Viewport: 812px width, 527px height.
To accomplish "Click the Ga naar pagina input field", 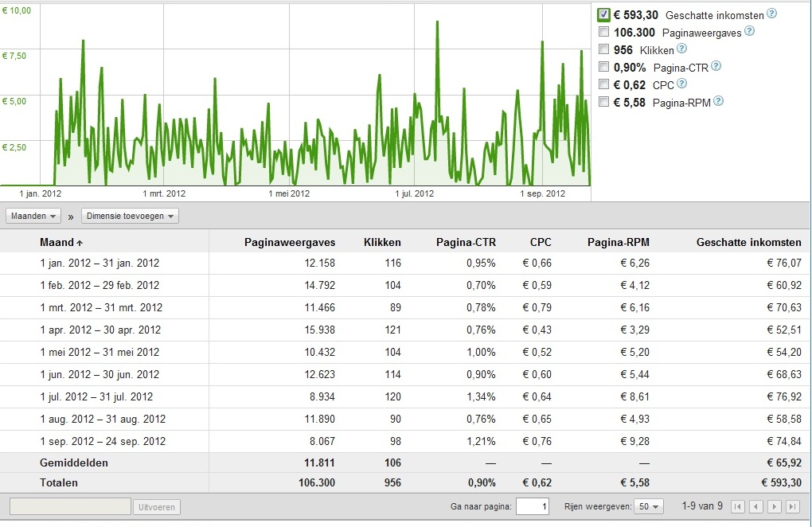I will point(533,507).
